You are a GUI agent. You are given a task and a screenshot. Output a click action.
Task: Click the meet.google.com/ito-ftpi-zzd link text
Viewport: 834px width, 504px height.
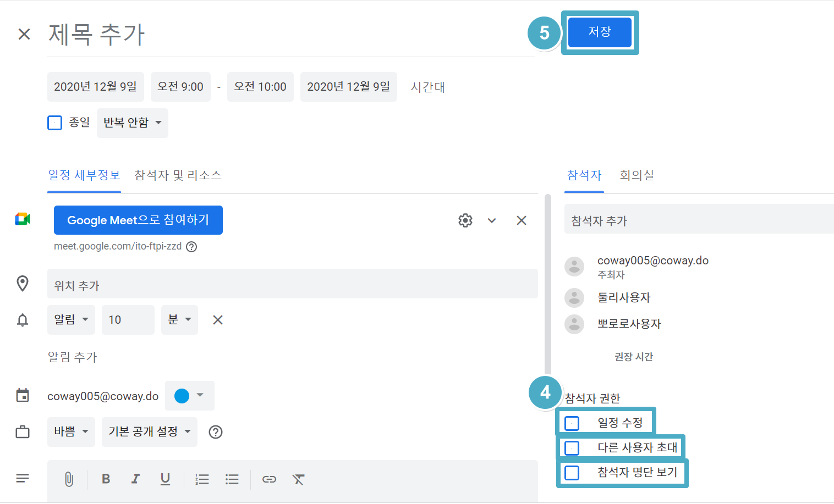tap(118, 246)
